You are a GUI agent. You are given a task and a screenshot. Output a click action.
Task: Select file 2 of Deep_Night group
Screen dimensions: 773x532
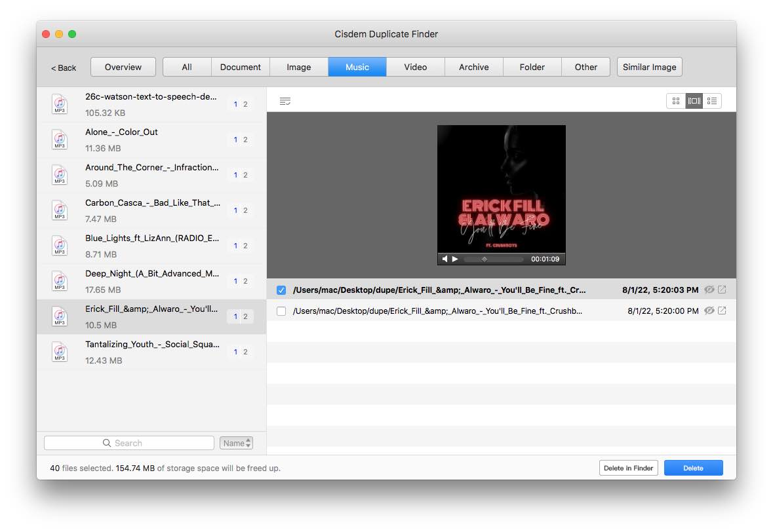(245, 282)
